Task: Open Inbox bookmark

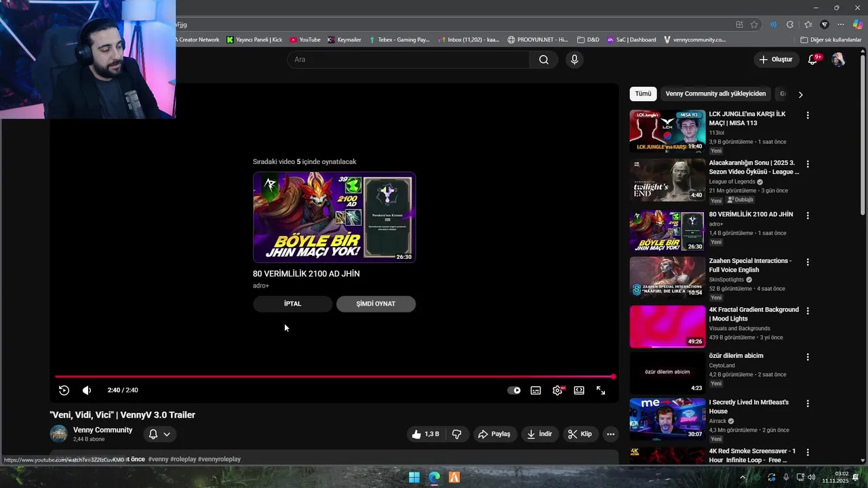Action: click(x=469, y=39)
